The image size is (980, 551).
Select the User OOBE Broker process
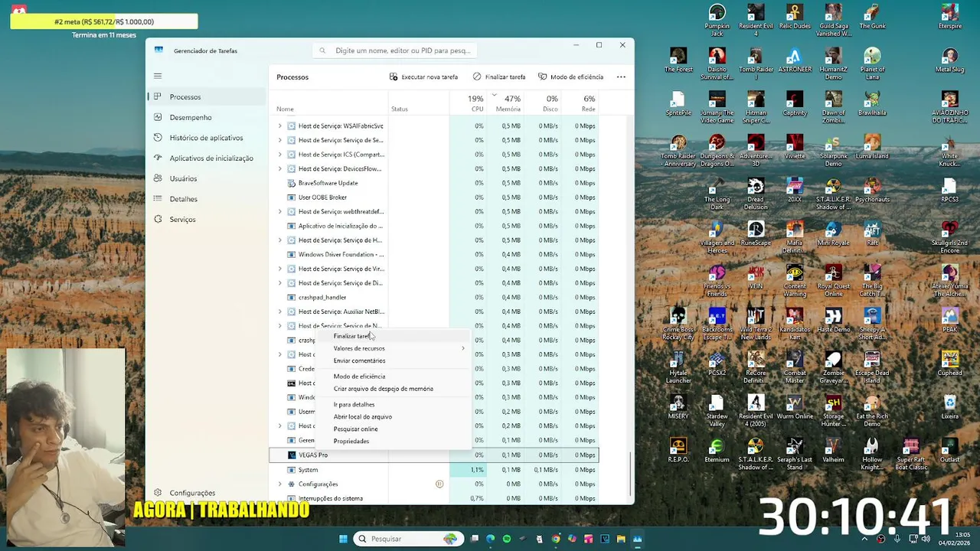[433, 197]
